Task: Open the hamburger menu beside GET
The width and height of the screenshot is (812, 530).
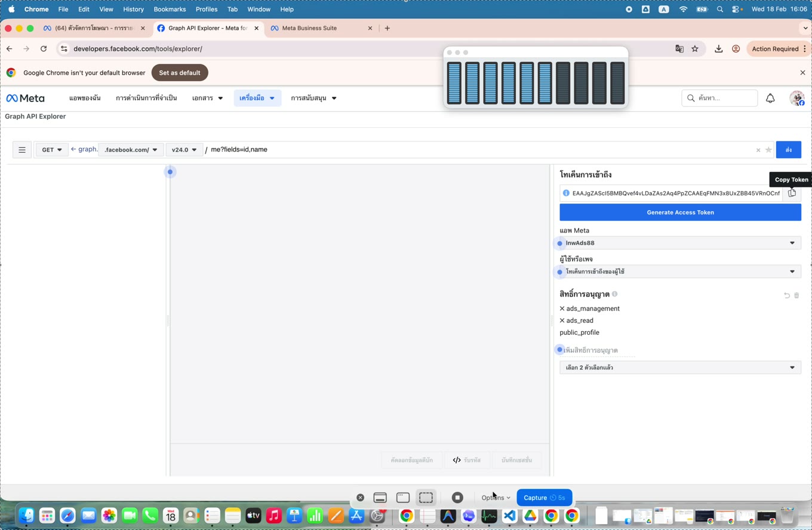Action: (x=22, y=150)
